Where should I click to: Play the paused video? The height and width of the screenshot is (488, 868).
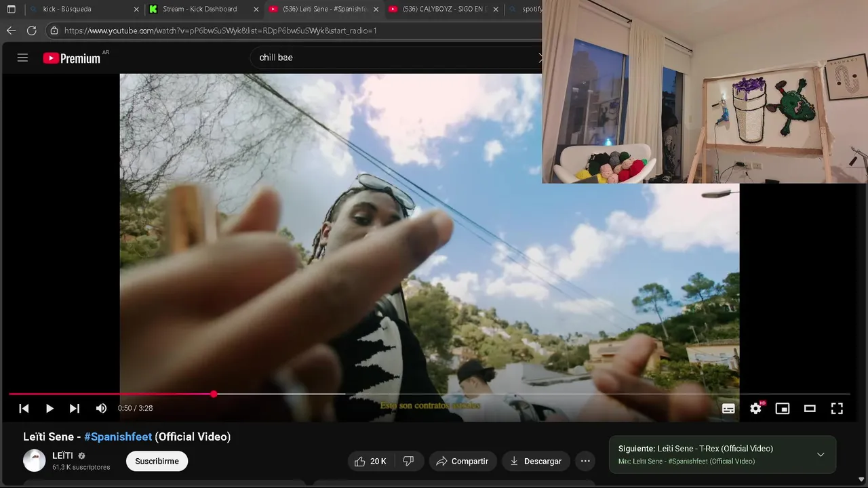point(50,408)
